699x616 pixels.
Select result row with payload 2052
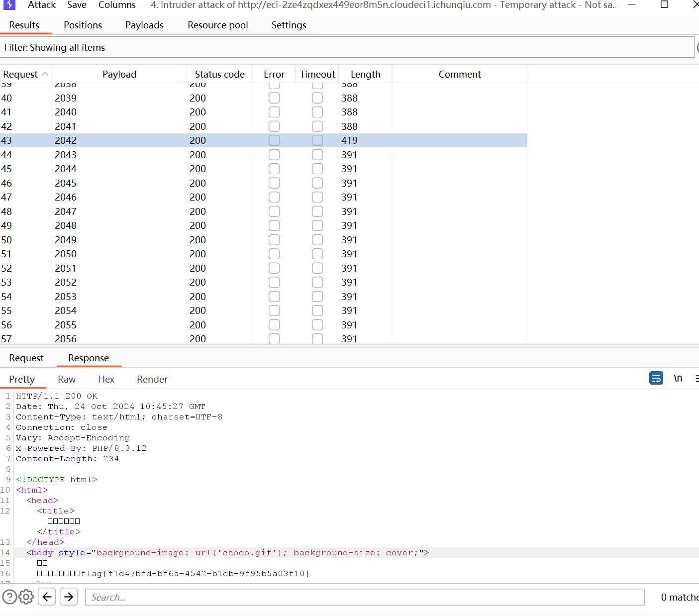(x=264, y=282)
